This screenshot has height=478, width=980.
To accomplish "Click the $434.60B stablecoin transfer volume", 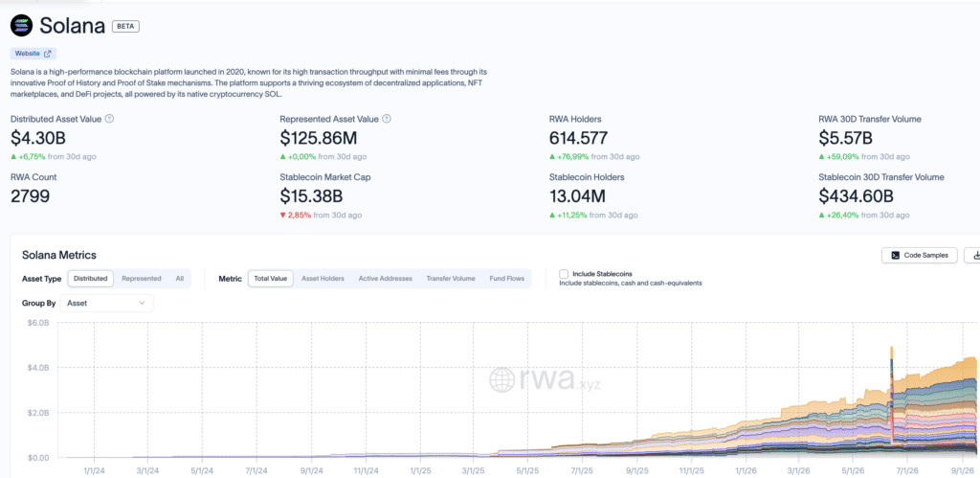I will click(857, 195).
